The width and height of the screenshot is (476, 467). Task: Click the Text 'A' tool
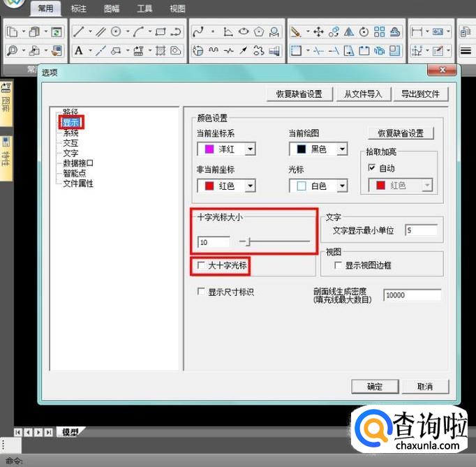(x=79, y=50)
